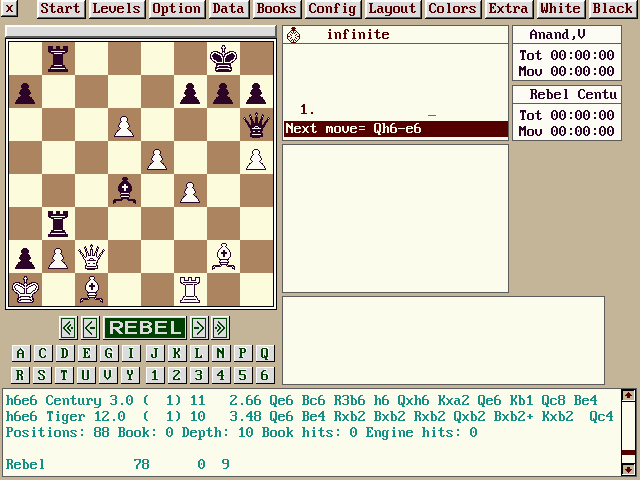Viewport: 640px width, 480px height.
Task: Select the black pawn on a2
Action: [x=25, y=257]
